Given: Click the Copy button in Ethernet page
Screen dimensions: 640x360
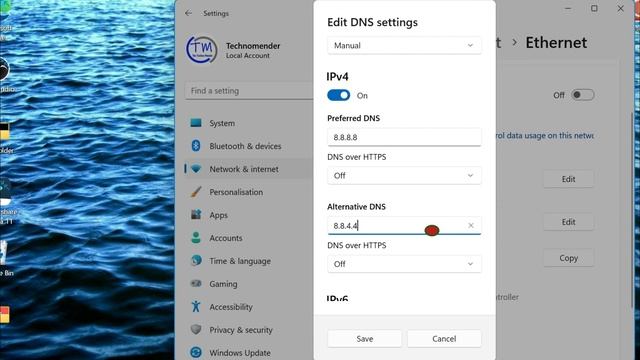Looking at the screenshot, I should pyautogui.click(x=568, y=258).
